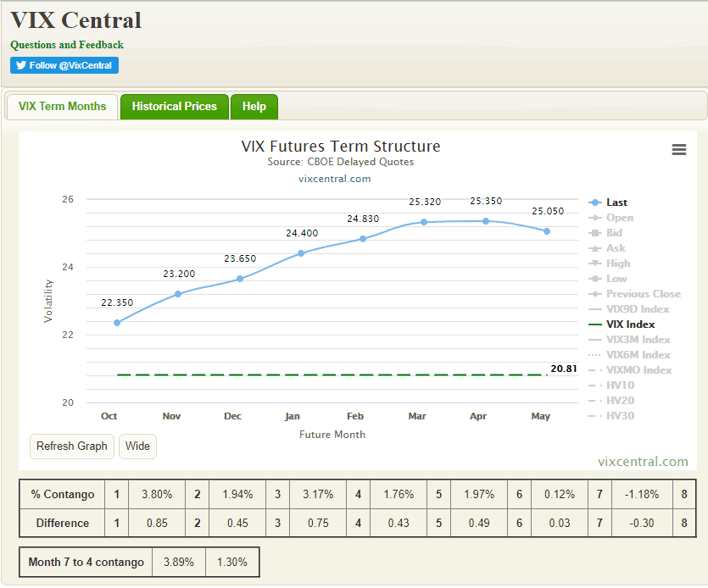Switch to the Historical Prices tab
This screenshot has width=708, height=588.
tap(174, 107)
